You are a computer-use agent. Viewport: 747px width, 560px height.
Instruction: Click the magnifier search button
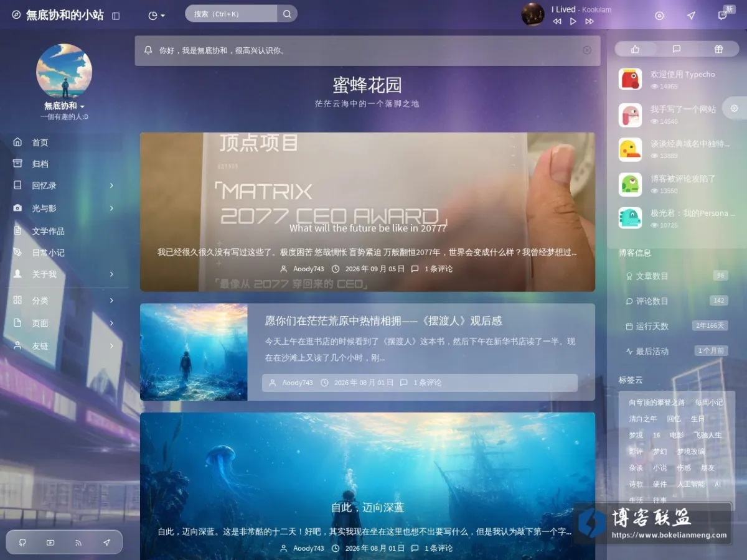pyautogui.click(x=287, y=14)
